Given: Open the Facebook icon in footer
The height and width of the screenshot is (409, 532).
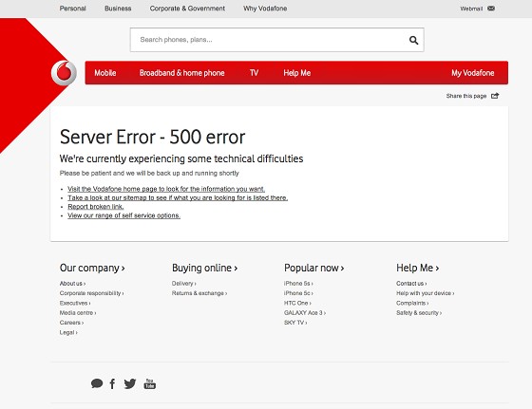Looking at the screenshot, I should [x=113, y=383].
